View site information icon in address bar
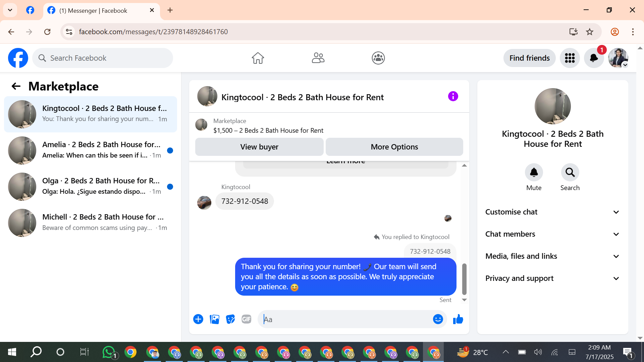This screenshot has height=362, width=644. pyautogui.click(x=69, y=32)
